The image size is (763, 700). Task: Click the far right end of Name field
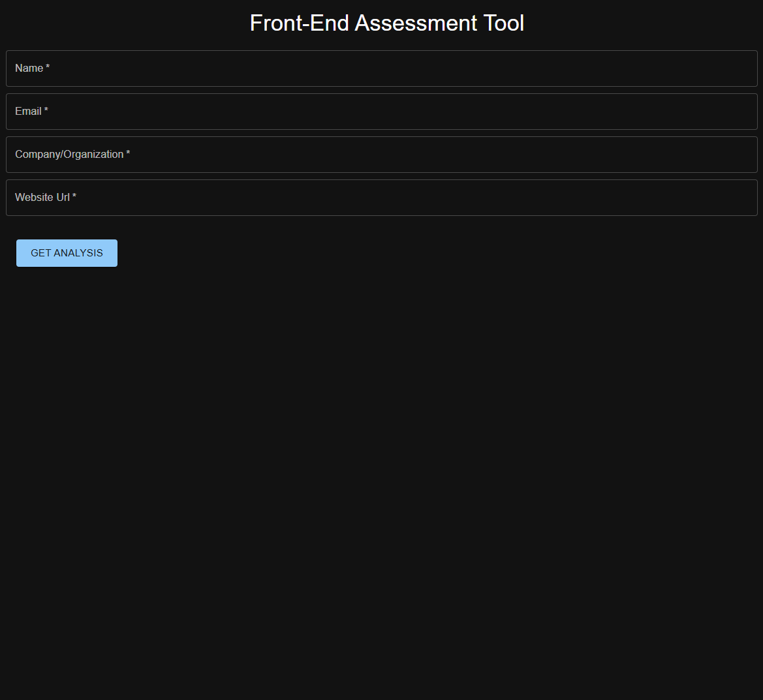[744, 68]
